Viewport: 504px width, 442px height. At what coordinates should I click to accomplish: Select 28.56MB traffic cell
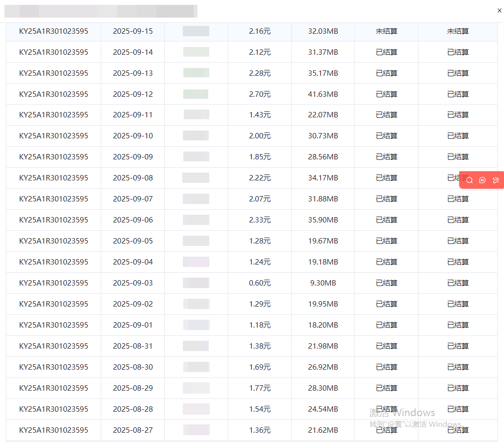coord(323,157)
